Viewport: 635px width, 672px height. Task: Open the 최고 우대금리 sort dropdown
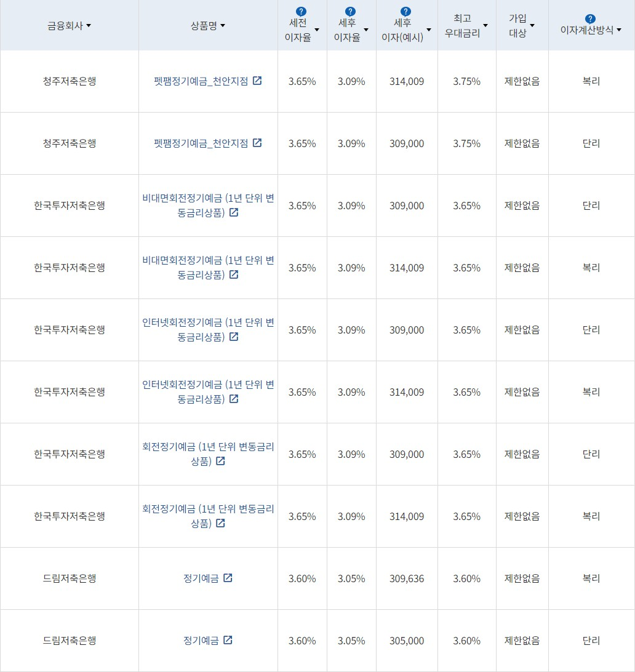(486, 25)
